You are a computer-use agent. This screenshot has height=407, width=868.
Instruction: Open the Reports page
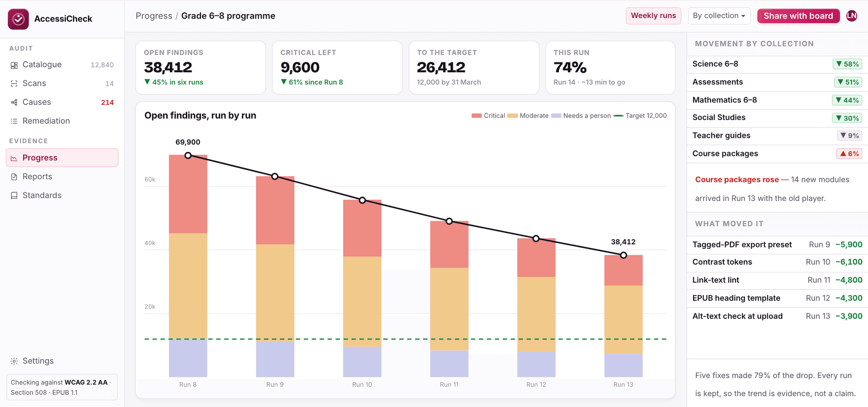point(62,177)
